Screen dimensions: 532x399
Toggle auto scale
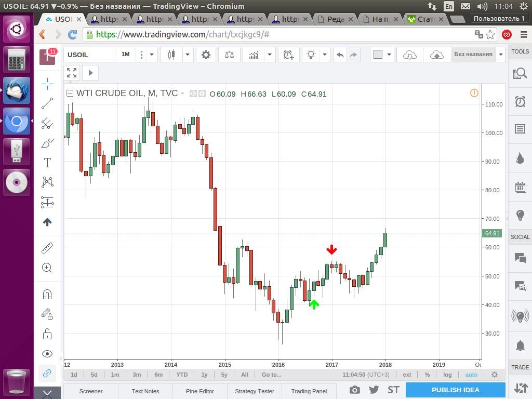tap(471, 375)
